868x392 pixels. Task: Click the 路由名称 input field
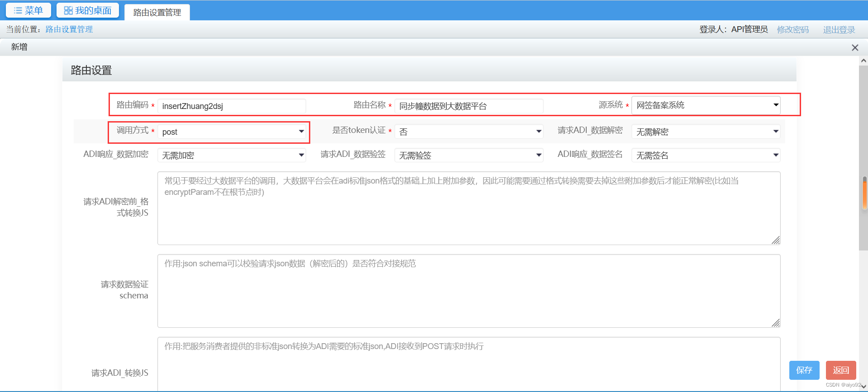point(469,106)
